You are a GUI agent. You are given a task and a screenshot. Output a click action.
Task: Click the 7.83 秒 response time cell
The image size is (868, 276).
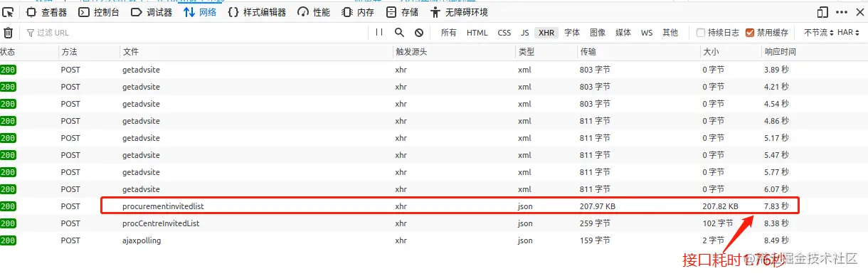click(776, 206)
